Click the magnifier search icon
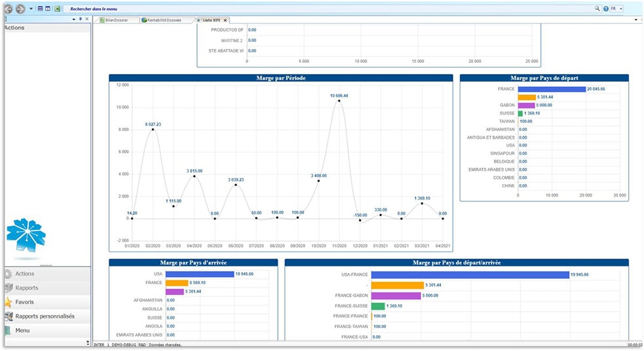Viewport: 644px width, 351px height. click(597, 9)
